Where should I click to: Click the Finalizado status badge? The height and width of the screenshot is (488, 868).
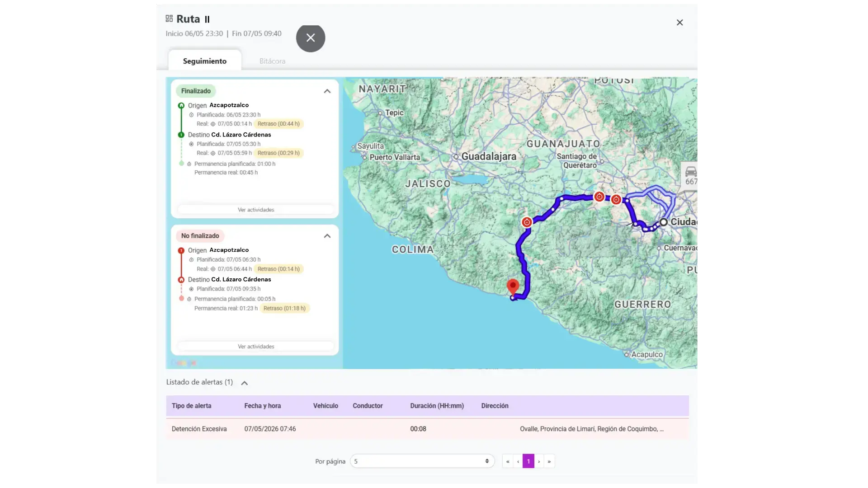pyautogui.click(x=196, y=91)
